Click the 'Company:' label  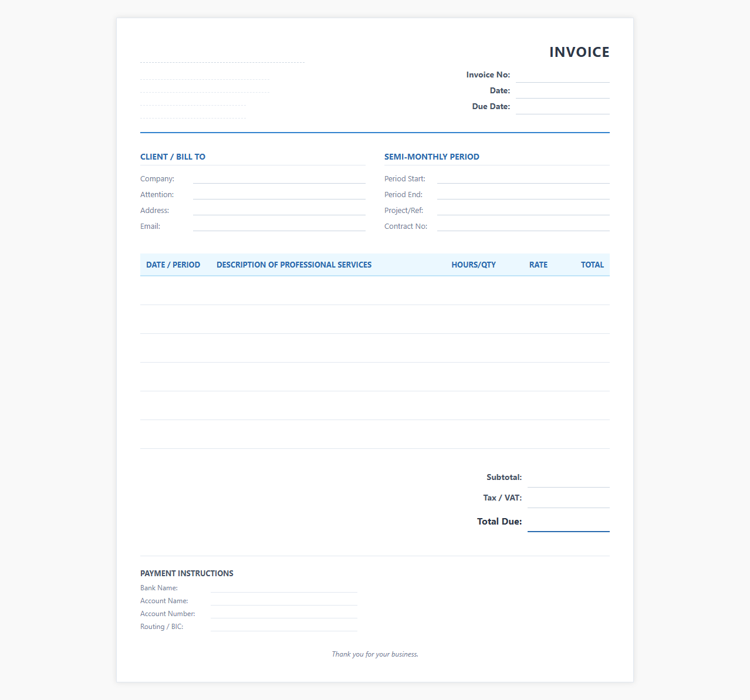coord(157,178)
